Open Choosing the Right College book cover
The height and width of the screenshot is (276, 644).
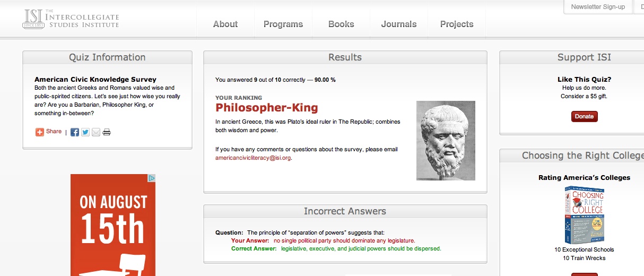tap(584, 215)
